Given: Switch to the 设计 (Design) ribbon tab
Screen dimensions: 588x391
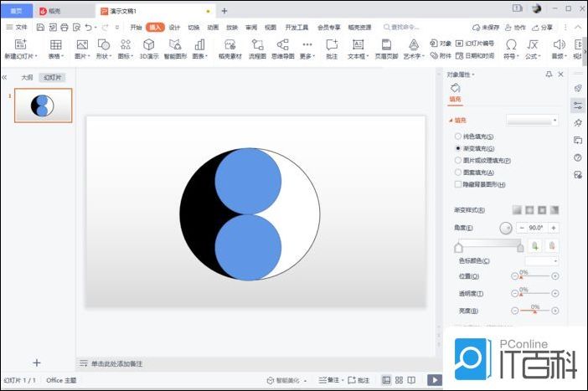Looking at the screenshot, I should 174,27.
